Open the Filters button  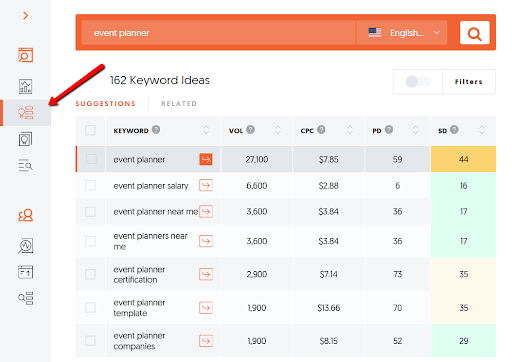click(469, 82)
